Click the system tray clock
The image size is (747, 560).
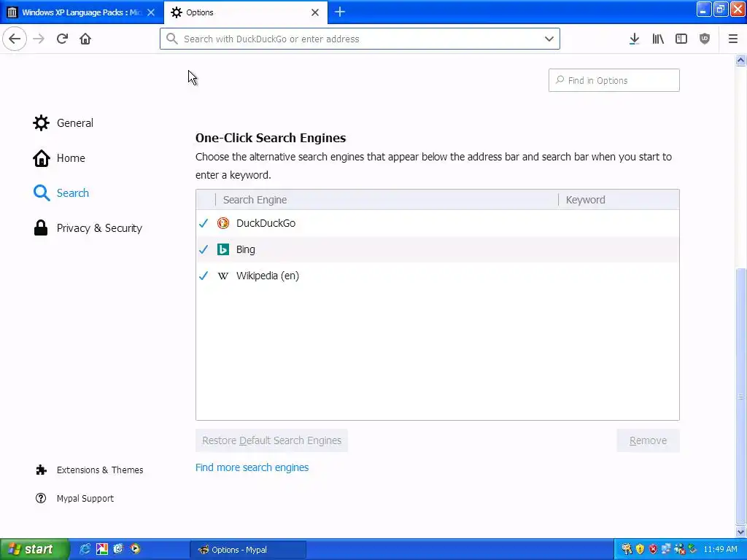tap(720, 549)
